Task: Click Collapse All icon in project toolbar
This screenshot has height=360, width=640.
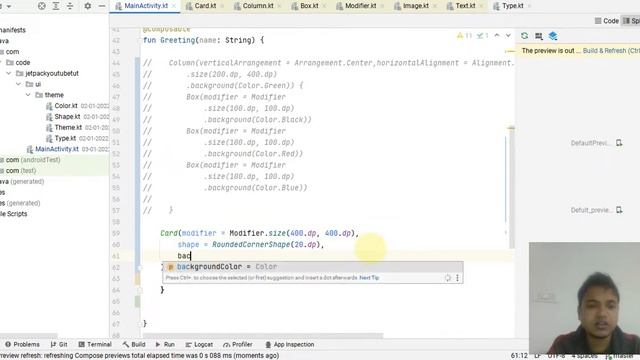Action: [x=70, y=6]
